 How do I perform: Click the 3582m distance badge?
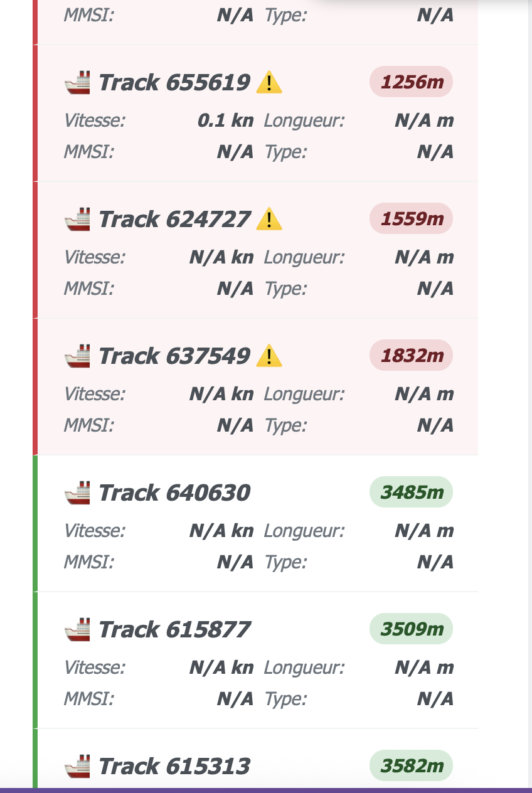[411, 765]
